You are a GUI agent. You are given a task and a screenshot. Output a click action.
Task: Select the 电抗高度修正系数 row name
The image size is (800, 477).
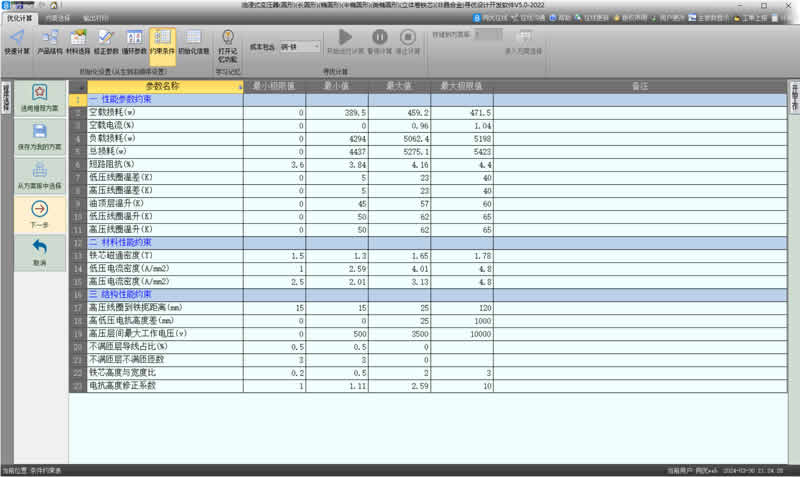(x=165, y=386)
